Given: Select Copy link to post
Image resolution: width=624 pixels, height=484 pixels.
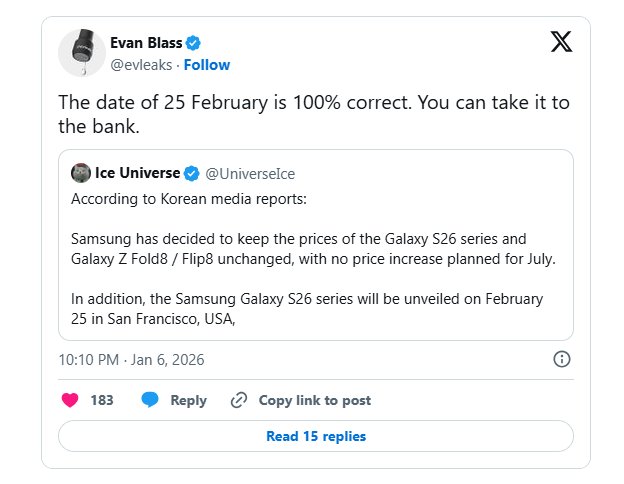Looking at the screenshot, I should point(314,400).
